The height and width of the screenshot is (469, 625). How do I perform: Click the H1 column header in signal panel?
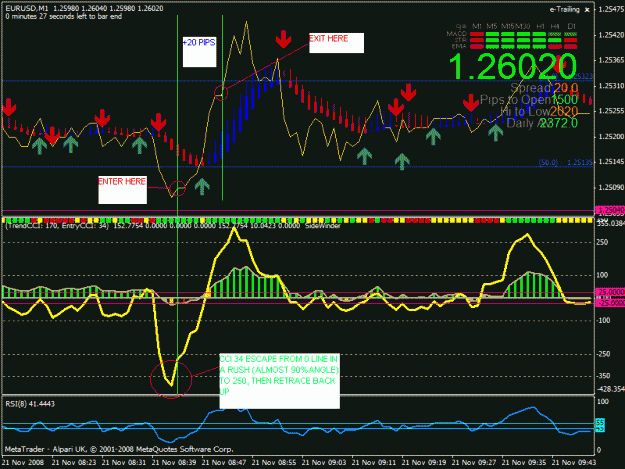pos(540,26)
